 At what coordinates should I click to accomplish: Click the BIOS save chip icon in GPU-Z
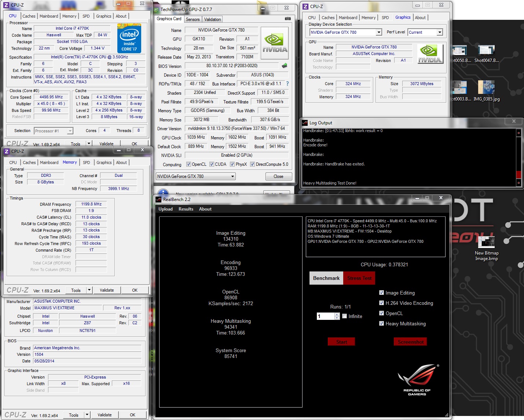pos(285,66)
